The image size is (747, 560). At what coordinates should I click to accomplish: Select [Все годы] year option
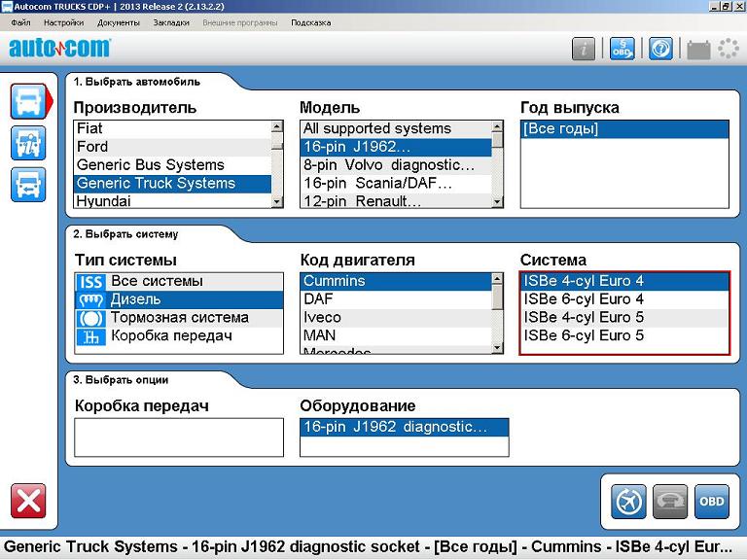click(624, 128)
